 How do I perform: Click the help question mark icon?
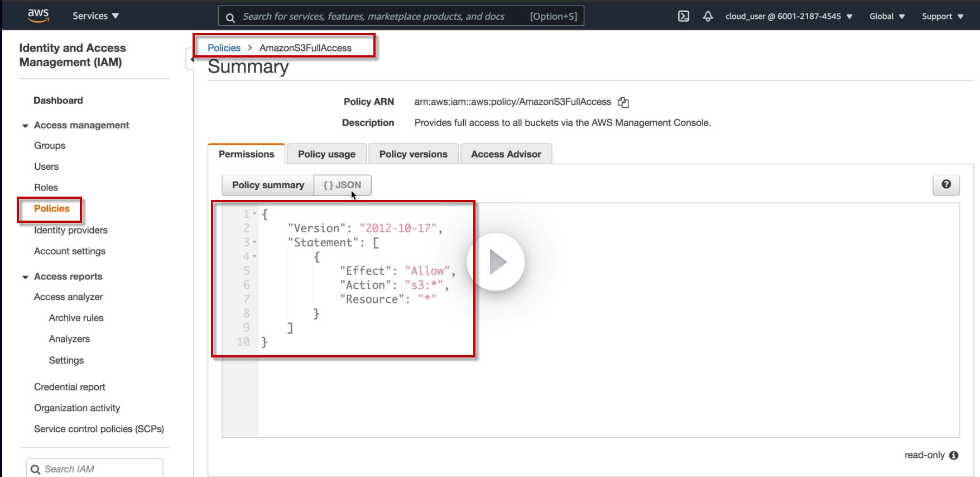946,185
